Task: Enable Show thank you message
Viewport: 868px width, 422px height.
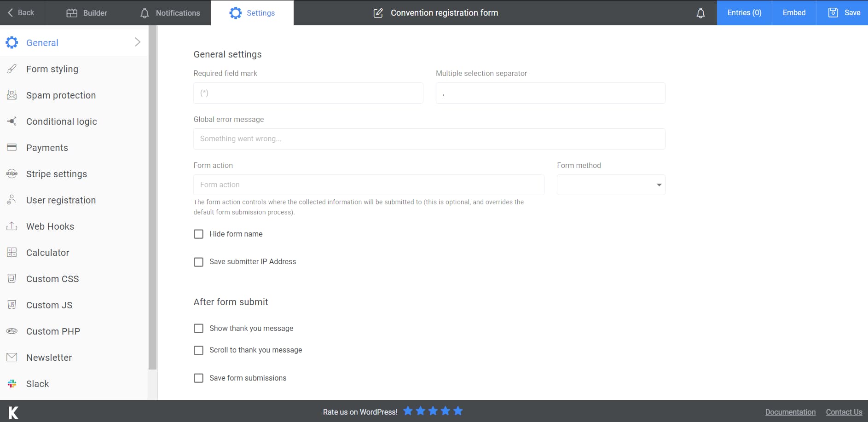Action: 198,328
